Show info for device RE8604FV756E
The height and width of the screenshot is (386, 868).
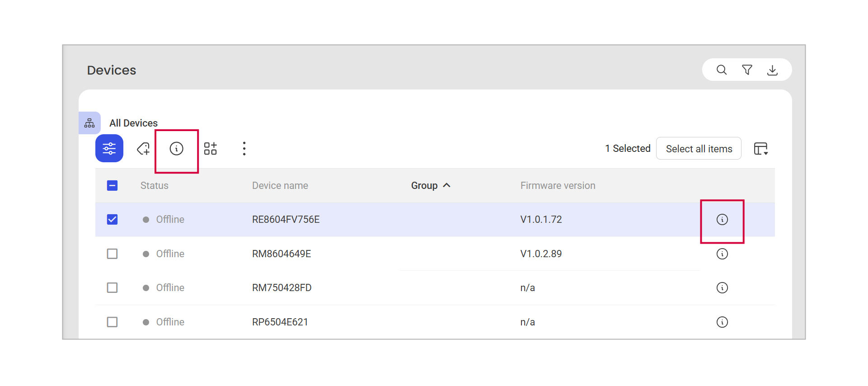[722, 220]
